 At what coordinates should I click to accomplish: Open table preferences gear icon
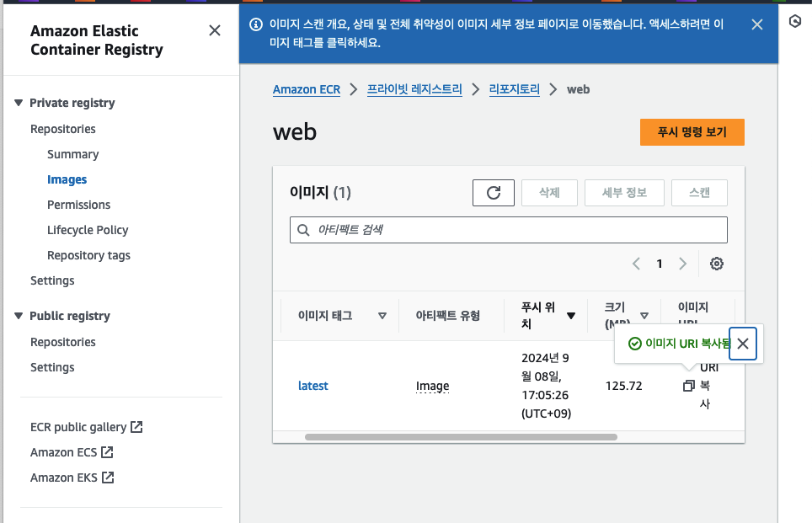(x=716, y=264)
